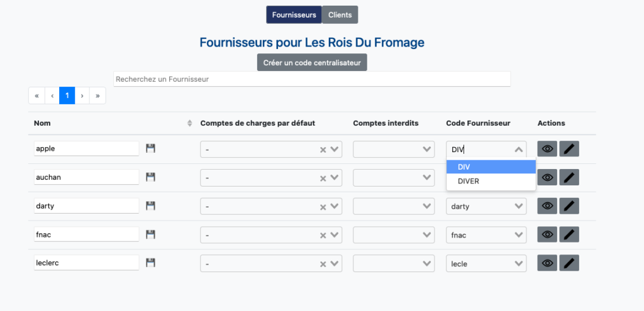Clear the default charge account for auchan
644x311 pixels.
click(323, 178)
